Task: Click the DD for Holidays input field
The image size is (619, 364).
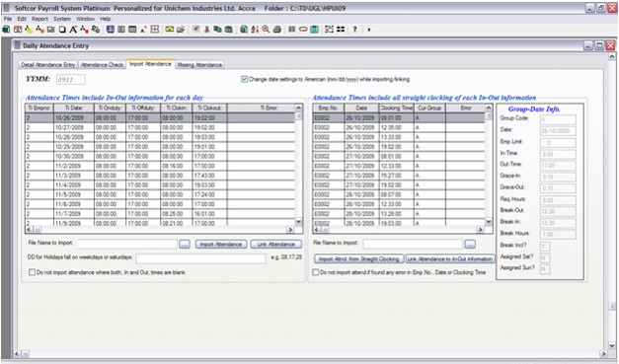Action: (201, 258)
